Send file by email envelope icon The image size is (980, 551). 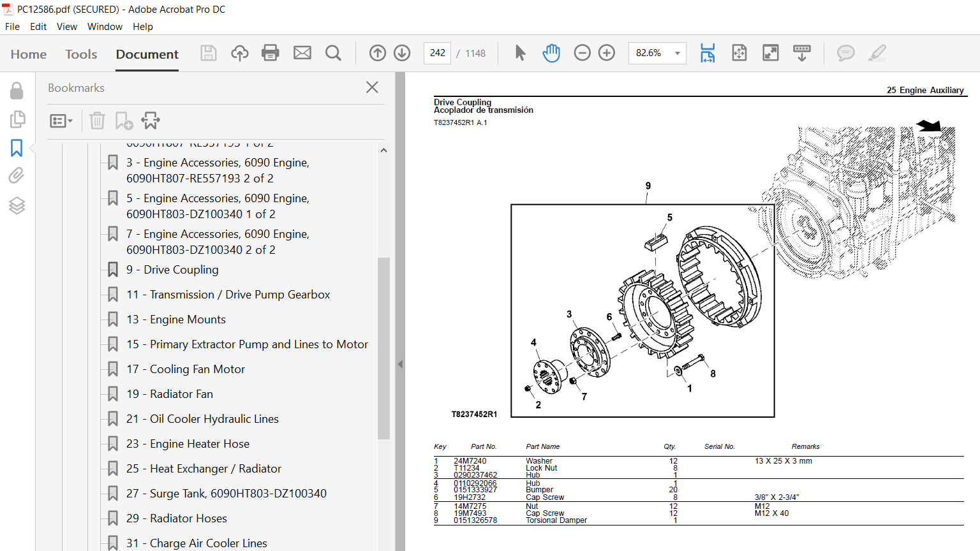click(x=302, y=53)
